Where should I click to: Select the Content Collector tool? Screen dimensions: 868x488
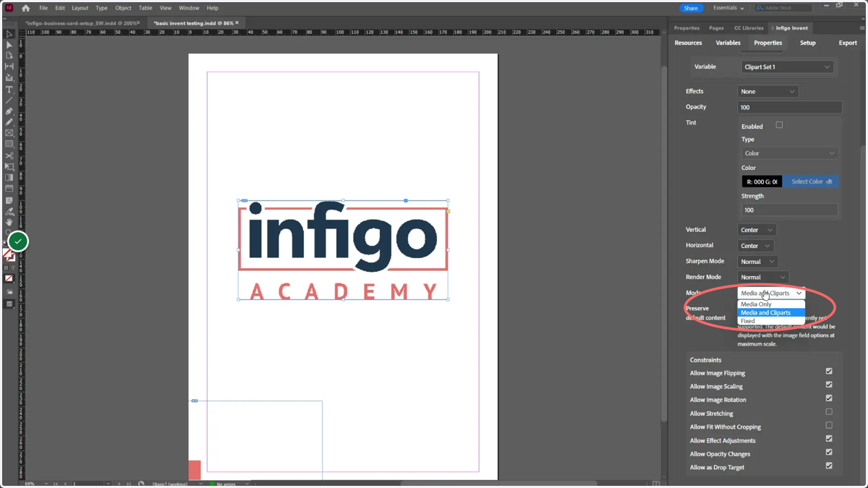[x=9, y=78]
